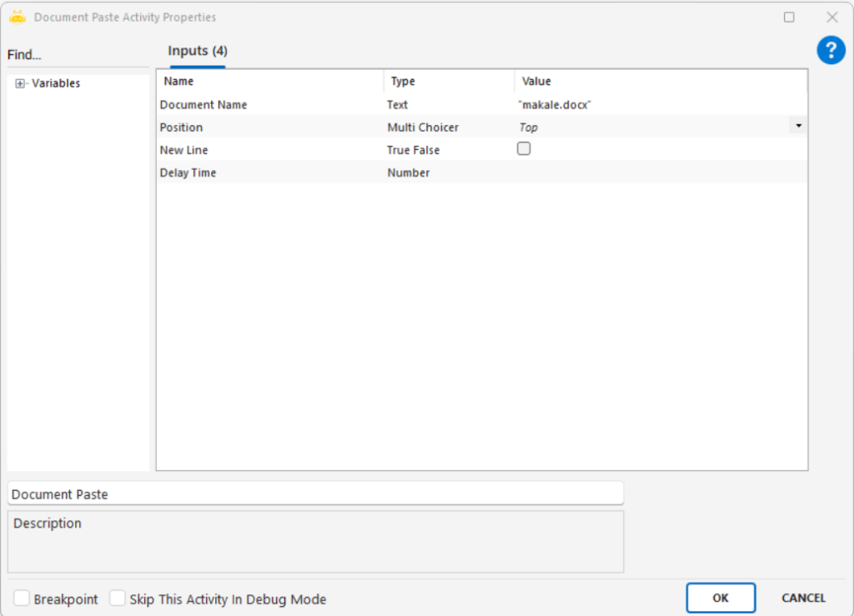Open the Position dropdown arrow
The width and height of the screenshot is (854, 616).
click(799, 126)
